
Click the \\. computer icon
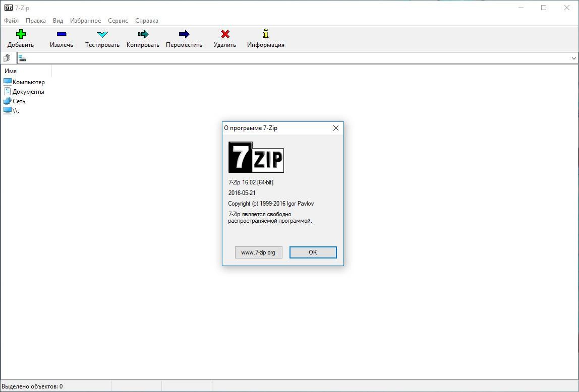point(8,111)
